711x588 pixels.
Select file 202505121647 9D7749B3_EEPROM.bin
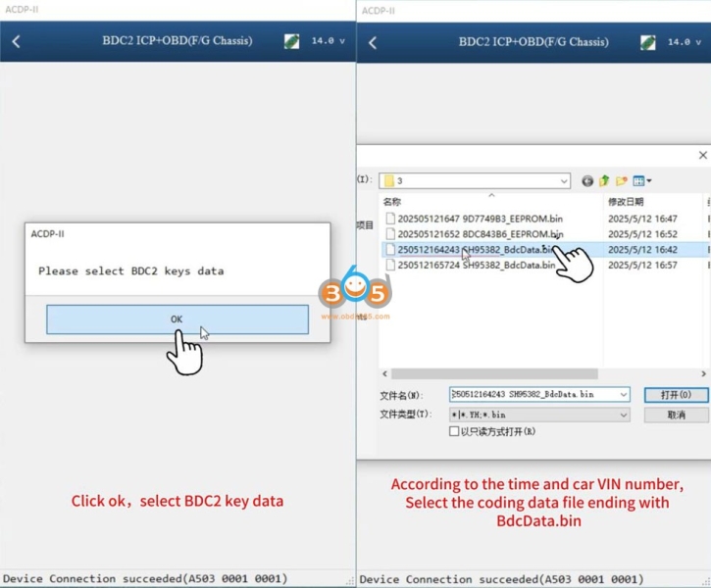tap(481, 219)
